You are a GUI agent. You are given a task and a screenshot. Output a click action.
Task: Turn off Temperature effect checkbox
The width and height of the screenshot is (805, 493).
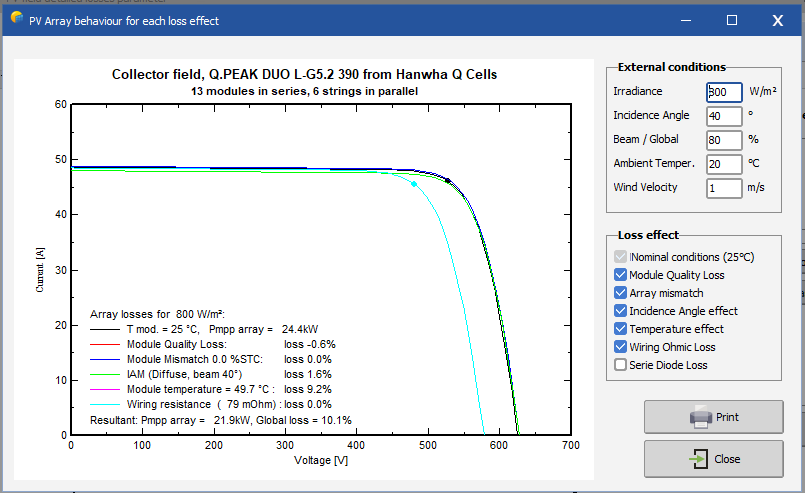pos(620,329)
